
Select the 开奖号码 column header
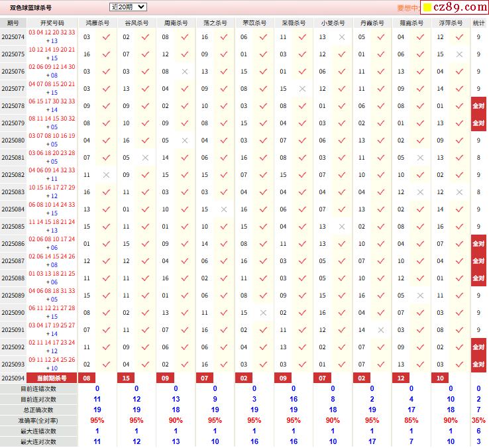52,23
